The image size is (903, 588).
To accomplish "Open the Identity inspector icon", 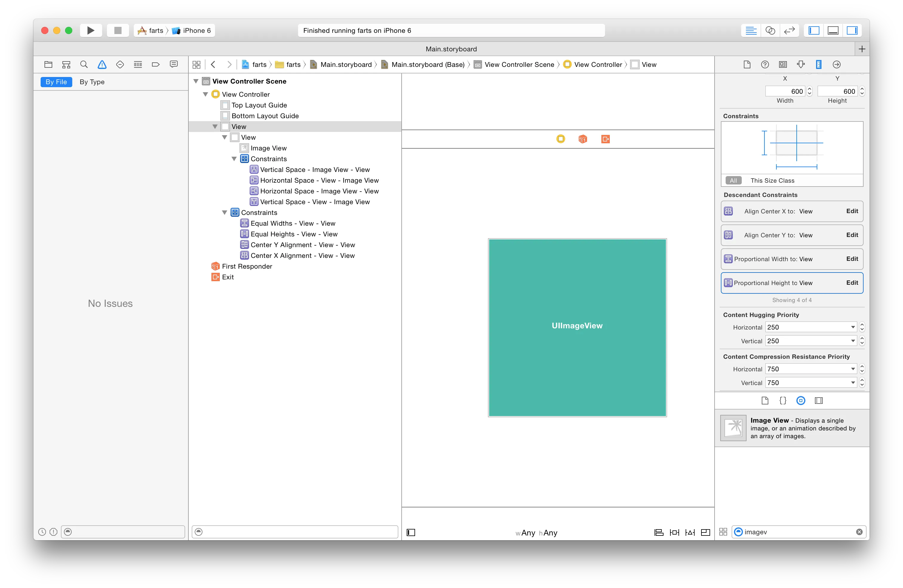I will [783, 64].
